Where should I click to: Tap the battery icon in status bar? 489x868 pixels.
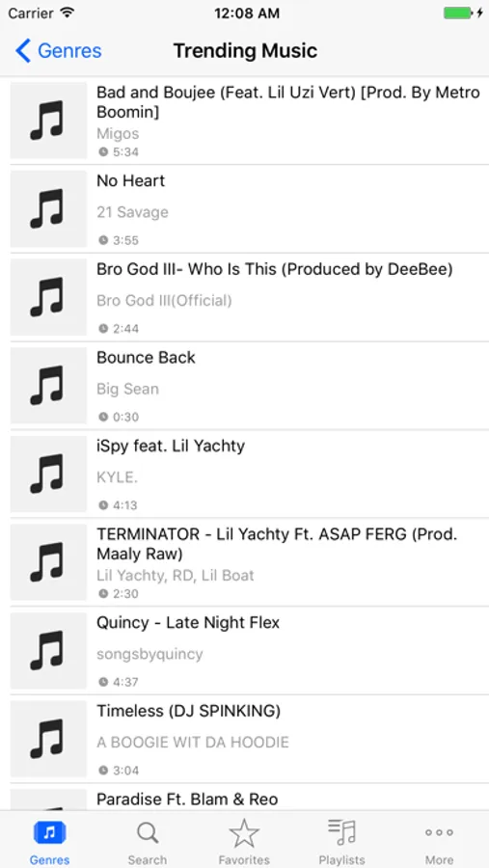tap(458, 13)
